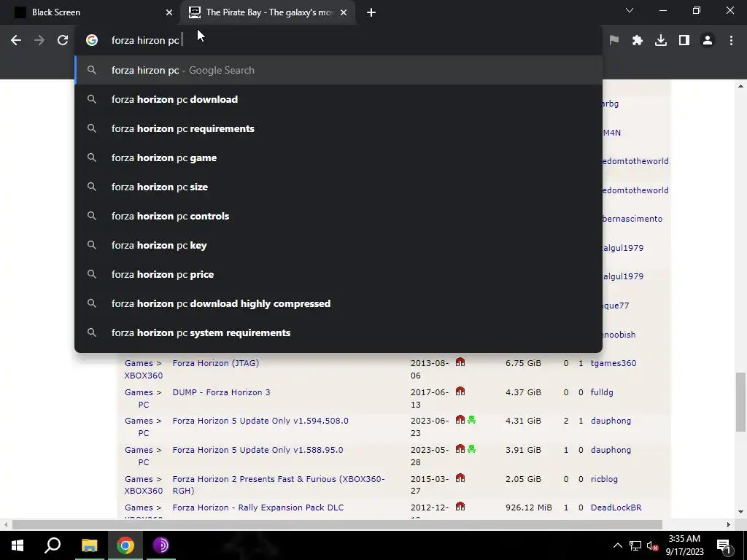This screenshot has width=747, height=560.
Task: Click the horizontal page scrollbar thumb
Action: pos(337,525)
